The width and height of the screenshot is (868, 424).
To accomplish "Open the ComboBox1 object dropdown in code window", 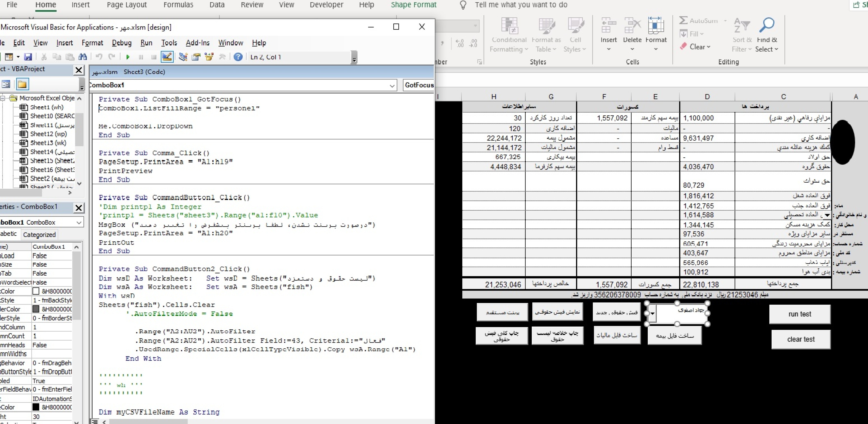I will (392, 86).
